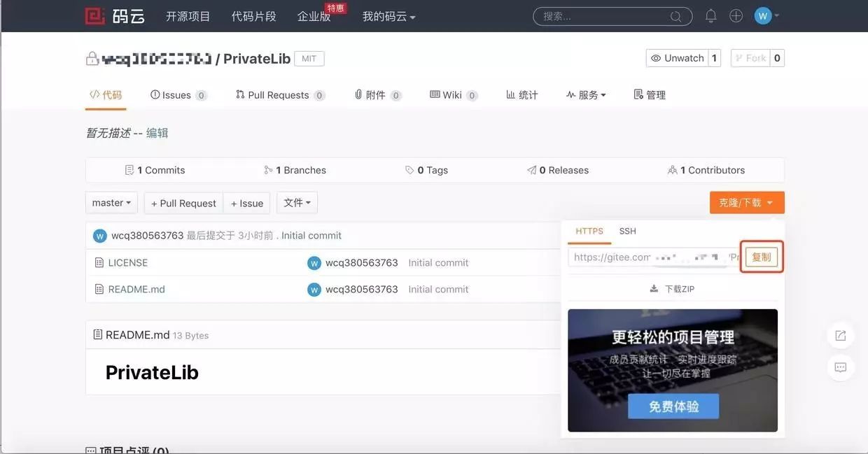Screen dimensions: 868x454
Task: Click the 复制 copy button
Action: point(761,257)
